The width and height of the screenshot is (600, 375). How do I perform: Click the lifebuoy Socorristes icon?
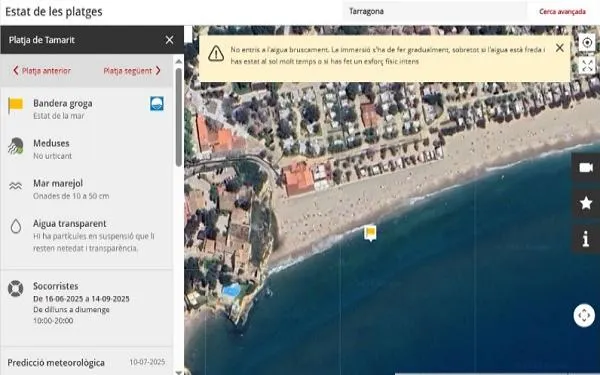pos(16,289)
